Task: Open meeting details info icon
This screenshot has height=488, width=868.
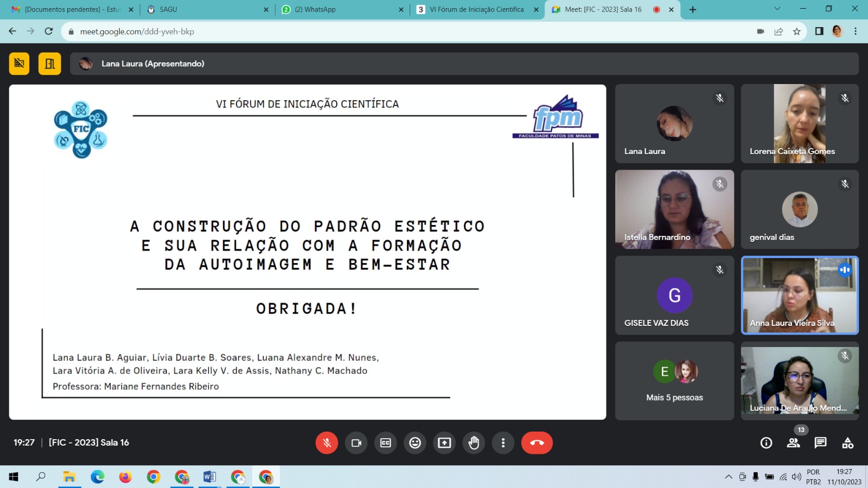Action: pos(766,443)
